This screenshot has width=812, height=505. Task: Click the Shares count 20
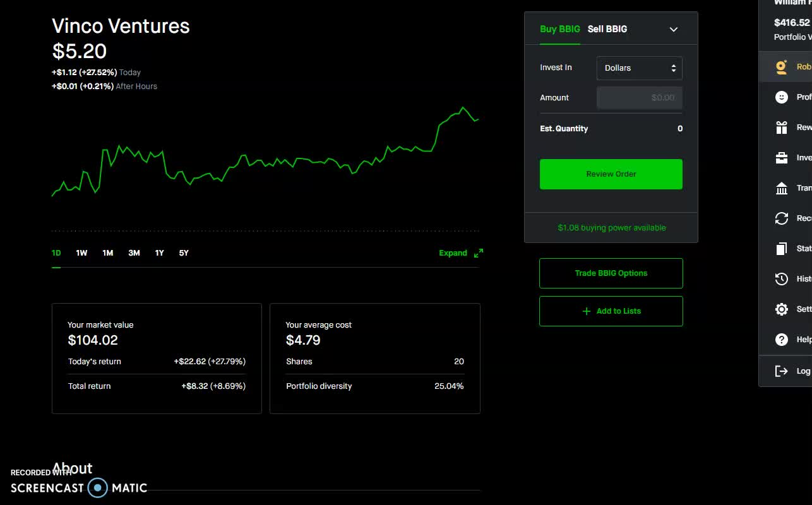[459, 362]
